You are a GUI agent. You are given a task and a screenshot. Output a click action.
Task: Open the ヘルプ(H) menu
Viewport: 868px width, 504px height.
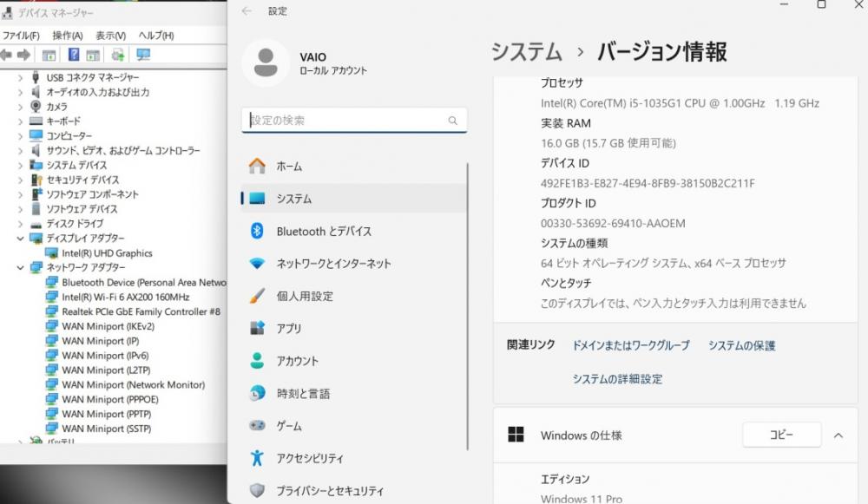(x=156, y=36)
